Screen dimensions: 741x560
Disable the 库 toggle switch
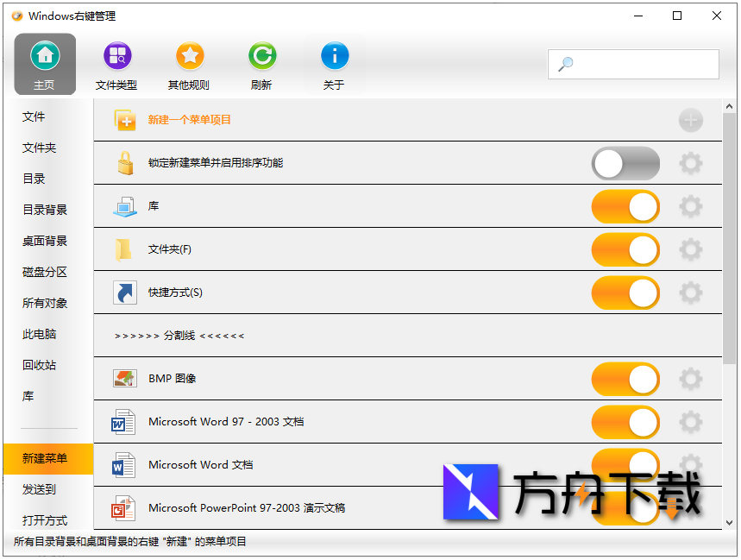(625, 206)
